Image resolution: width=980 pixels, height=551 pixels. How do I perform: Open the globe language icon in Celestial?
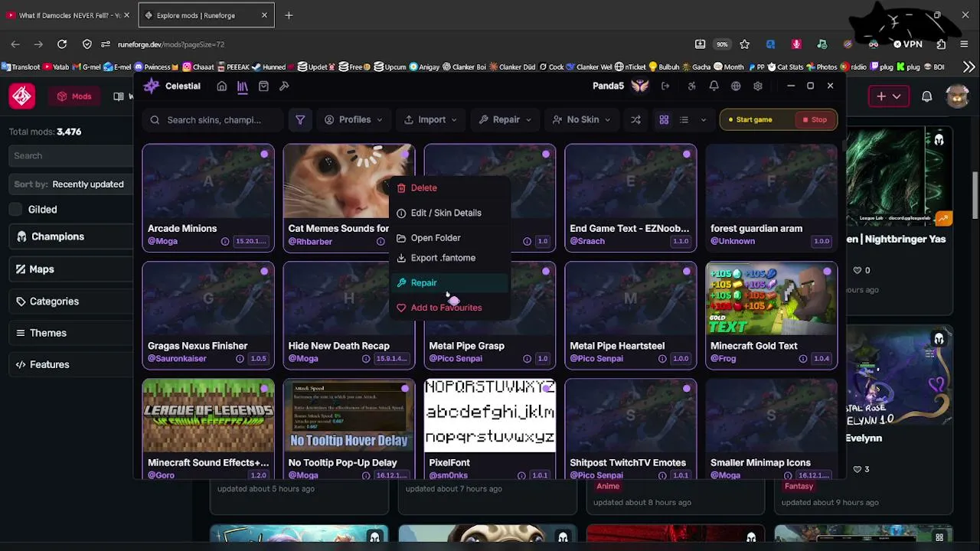pyautogui.click(x=736, y=86)
